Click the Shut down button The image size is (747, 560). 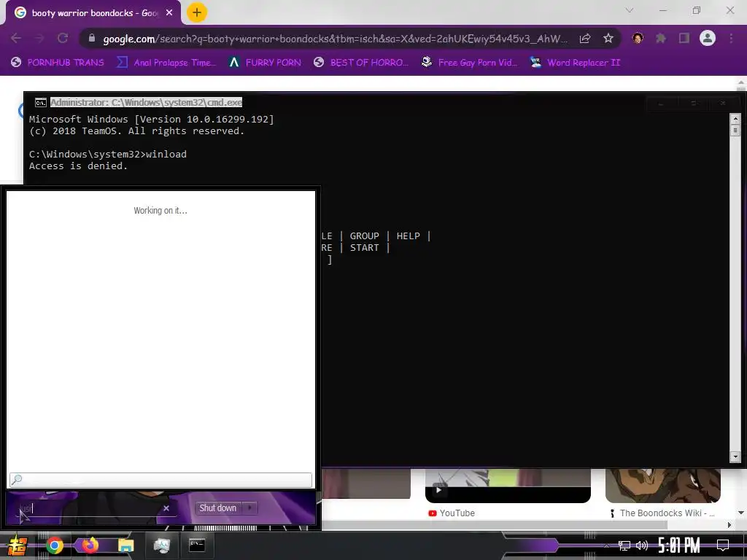pos(217,508)
